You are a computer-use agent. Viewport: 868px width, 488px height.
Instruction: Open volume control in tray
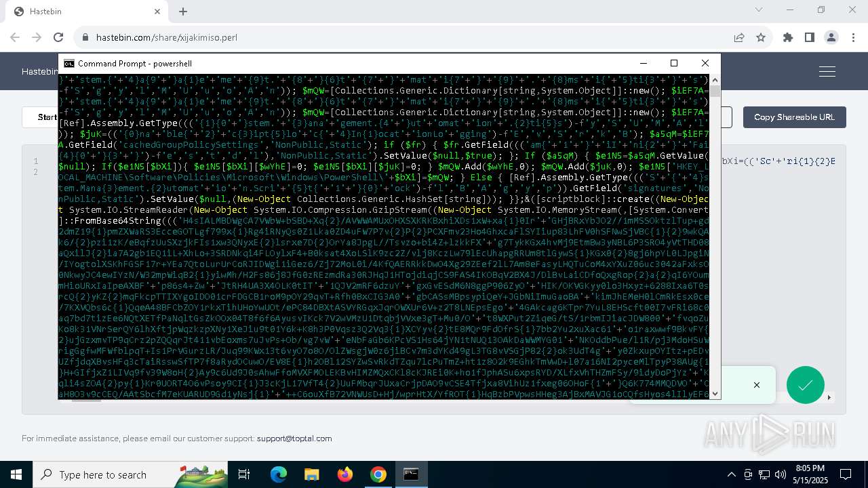click(x=780, y=474)
